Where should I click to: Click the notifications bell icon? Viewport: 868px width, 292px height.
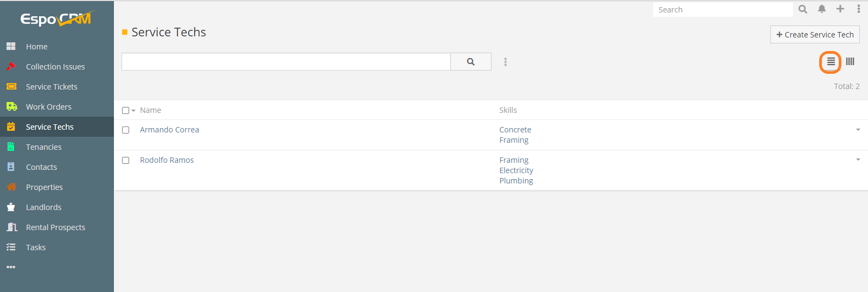click(x=822, y=9)
